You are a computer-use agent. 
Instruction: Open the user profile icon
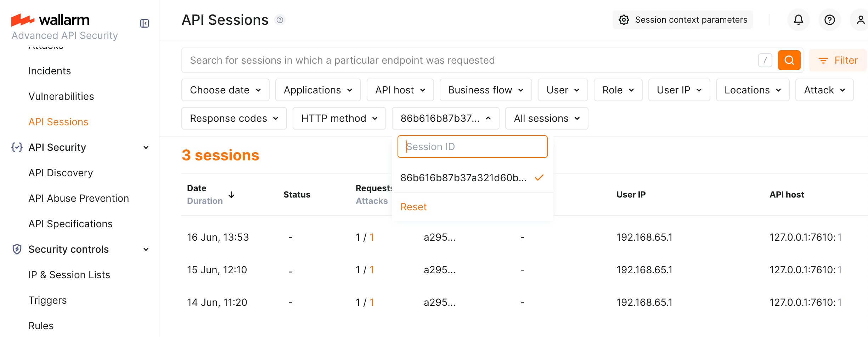(860, 20)
